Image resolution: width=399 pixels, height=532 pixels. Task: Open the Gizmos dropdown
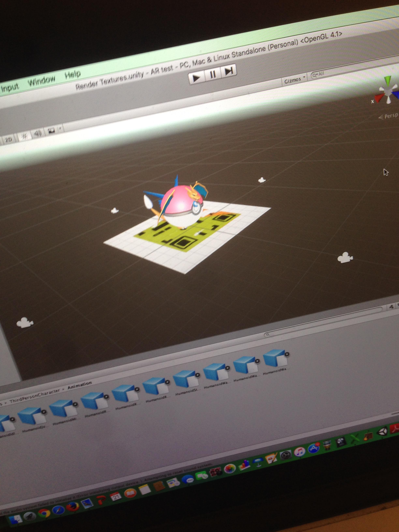pos(295,80)
